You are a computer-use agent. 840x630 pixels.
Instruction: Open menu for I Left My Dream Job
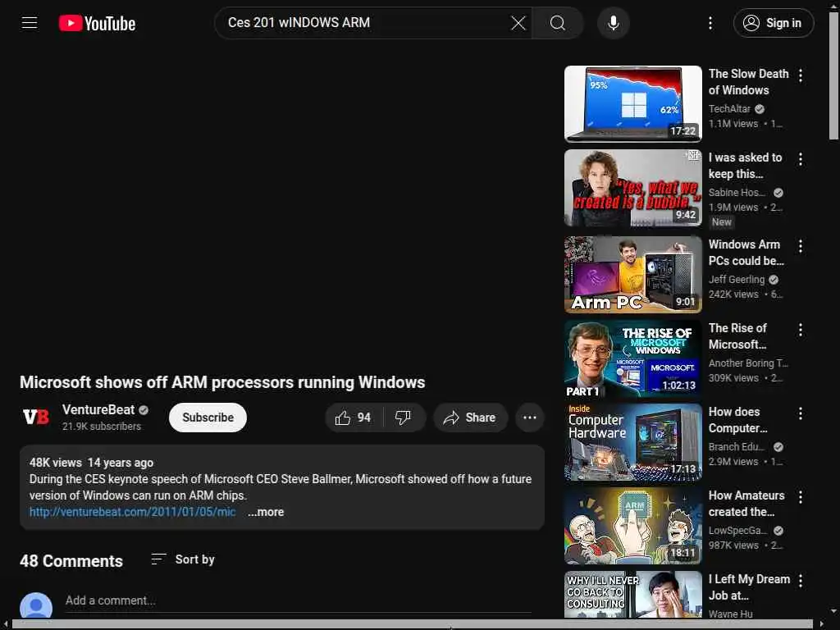point(801,581)
